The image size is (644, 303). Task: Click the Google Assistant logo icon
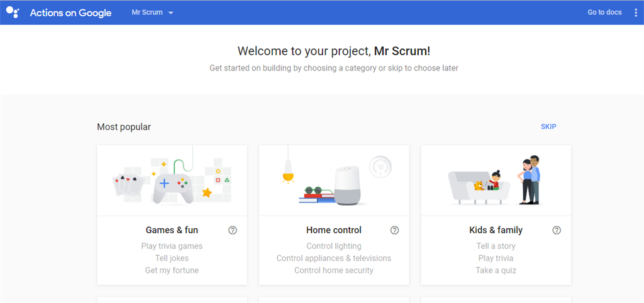point(13,12)
